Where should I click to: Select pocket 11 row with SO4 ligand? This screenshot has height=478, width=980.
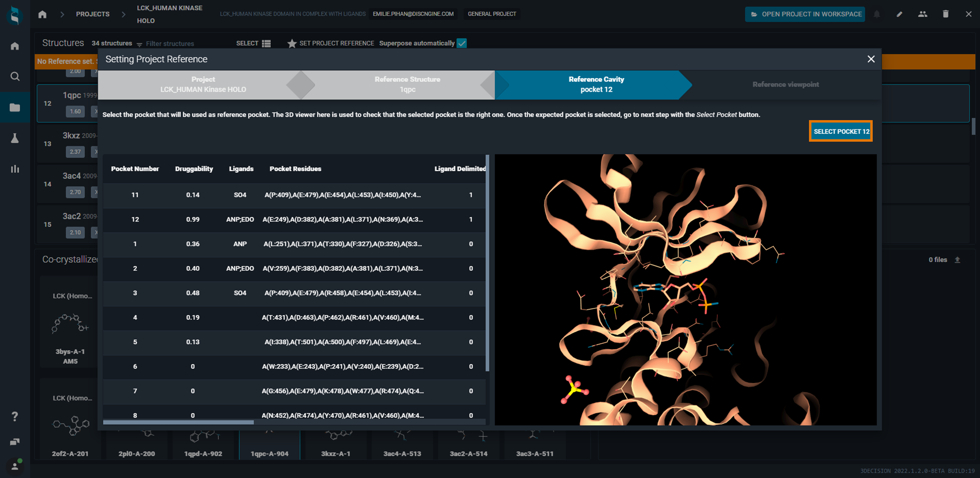pyautogui.click(x=294, y=195)
